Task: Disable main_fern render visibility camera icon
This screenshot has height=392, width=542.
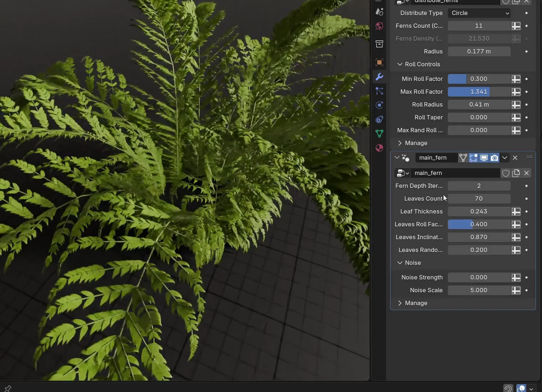Action: (494, 158)
